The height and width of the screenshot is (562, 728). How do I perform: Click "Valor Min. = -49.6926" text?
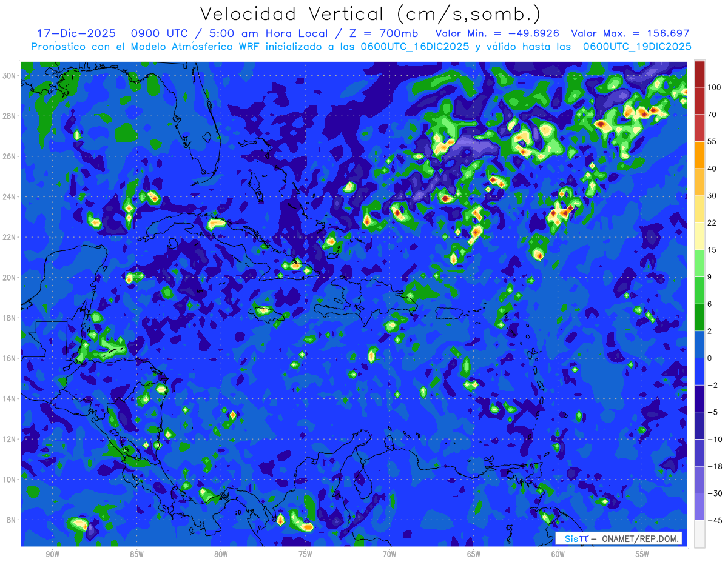click(497, 34)
